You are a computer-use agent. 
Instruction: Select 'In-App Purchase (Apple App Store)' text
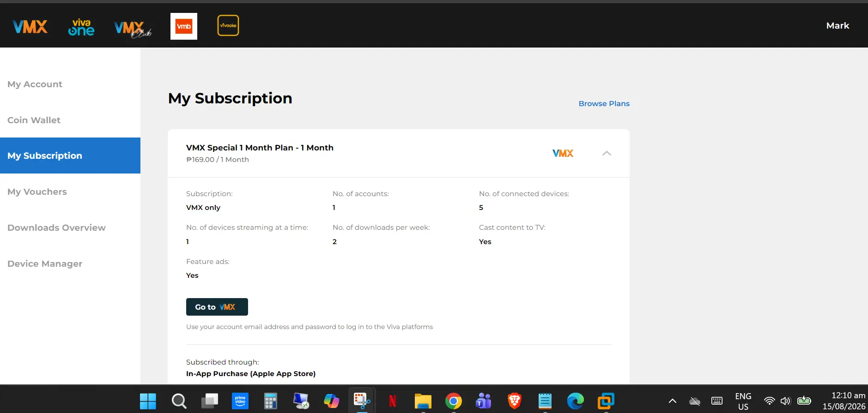coord(251,374)
